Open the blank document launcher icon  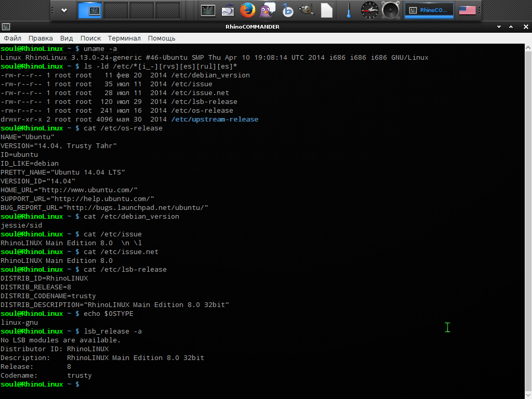(x=327, y=10)
